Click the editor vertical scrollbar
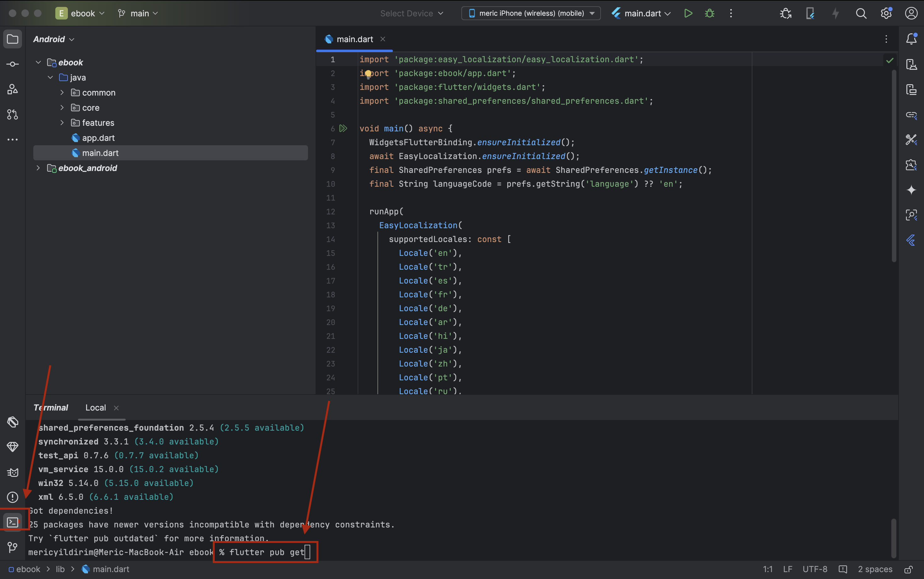924x579 pixels. [894, 165]
